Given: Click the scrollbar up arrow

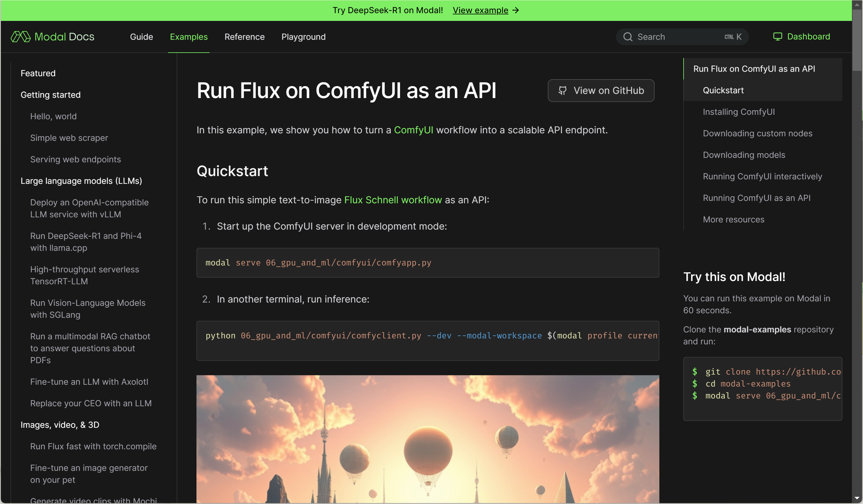Looking at the screenshot, I should (x=857, y=5).
